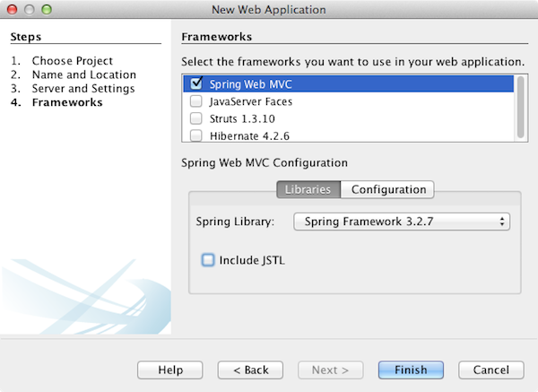Uncheck the Spring Web MVC checkbox
The height and width of the screenshot is (392, 538).
click(195, 84)
